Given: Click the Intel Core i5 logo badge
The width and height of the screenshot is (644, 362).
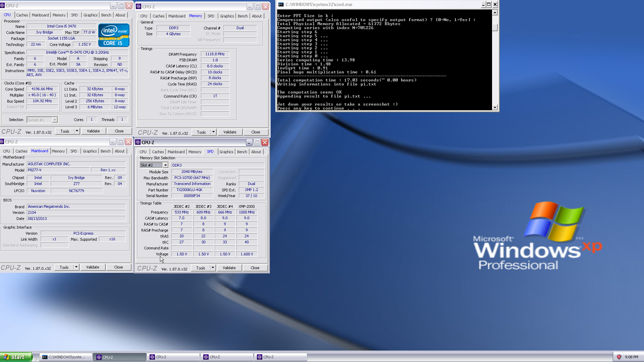Looking at the screenshot, I should click(x=114, y=35).
